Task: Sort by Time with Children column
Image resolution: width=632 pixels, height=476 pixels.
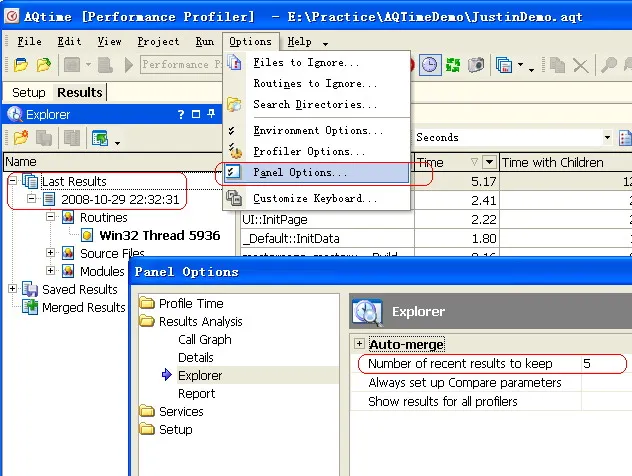Action: tap(565, 162)
